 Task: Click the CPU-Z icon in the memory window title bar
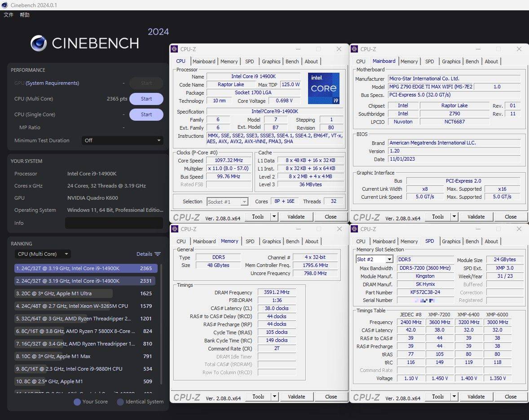[x=175, y=229]
